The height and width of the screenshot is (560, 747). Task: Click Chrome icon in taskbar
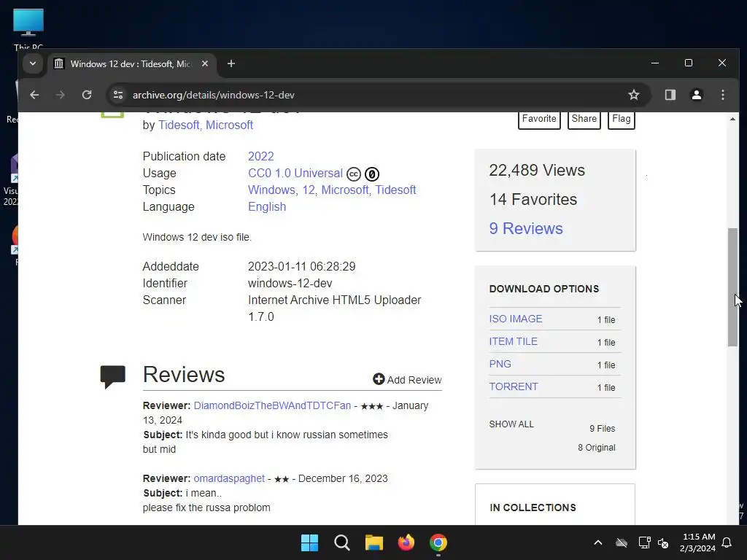[438, 542]
